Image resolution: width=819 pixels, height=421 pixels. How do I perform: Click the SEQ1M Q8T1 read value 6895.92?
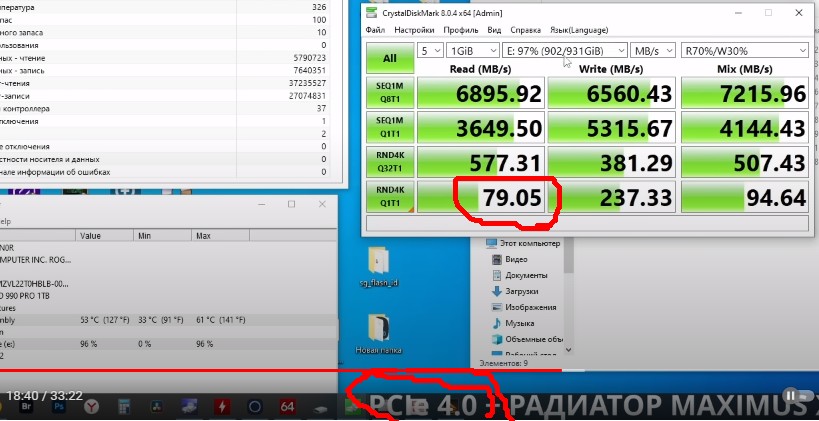(481, 92)
